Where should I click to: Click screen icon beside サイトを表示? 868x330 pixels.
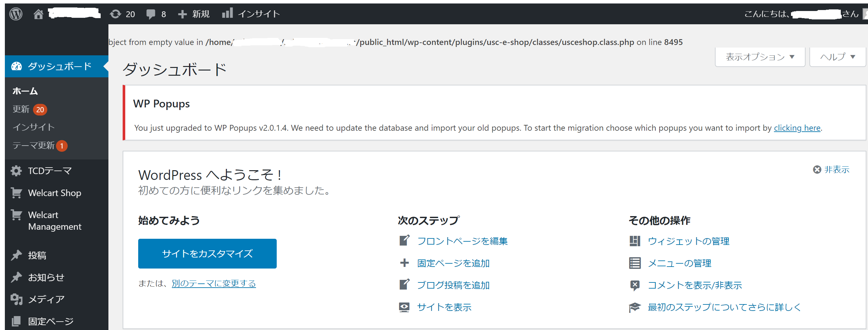tap(404, 307)
